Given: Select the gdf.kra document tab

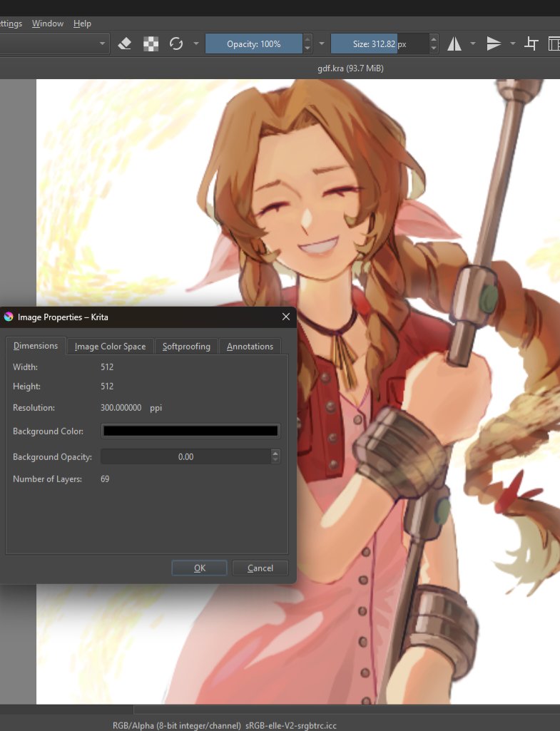Looking at the screenshot, I should click(x=350, y=68).
